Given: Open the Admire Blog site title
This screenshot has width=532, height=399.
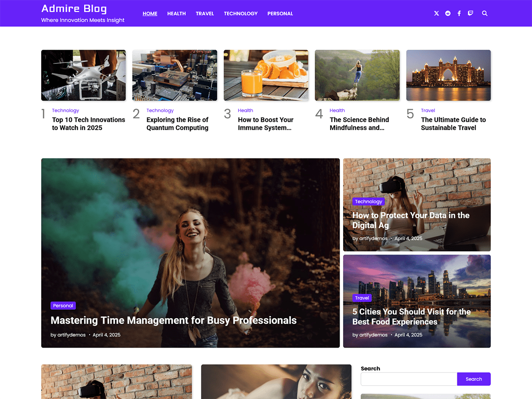Looking at the screenshot, I should point(74,9).
